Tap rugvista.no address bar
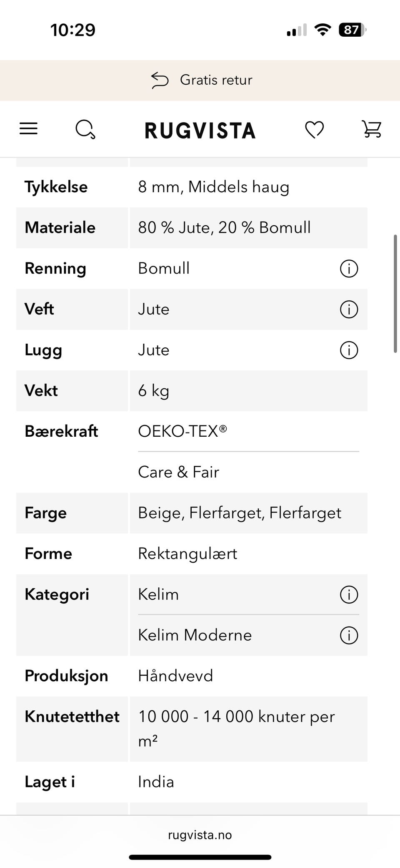400x868 pixels. 200,835
